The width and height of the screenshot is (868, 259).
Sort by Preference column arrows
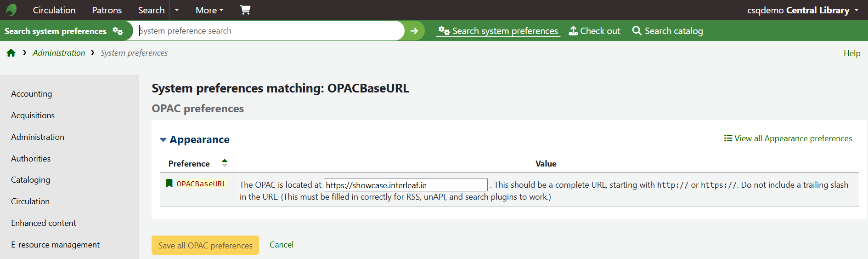(x=225, y=163)
